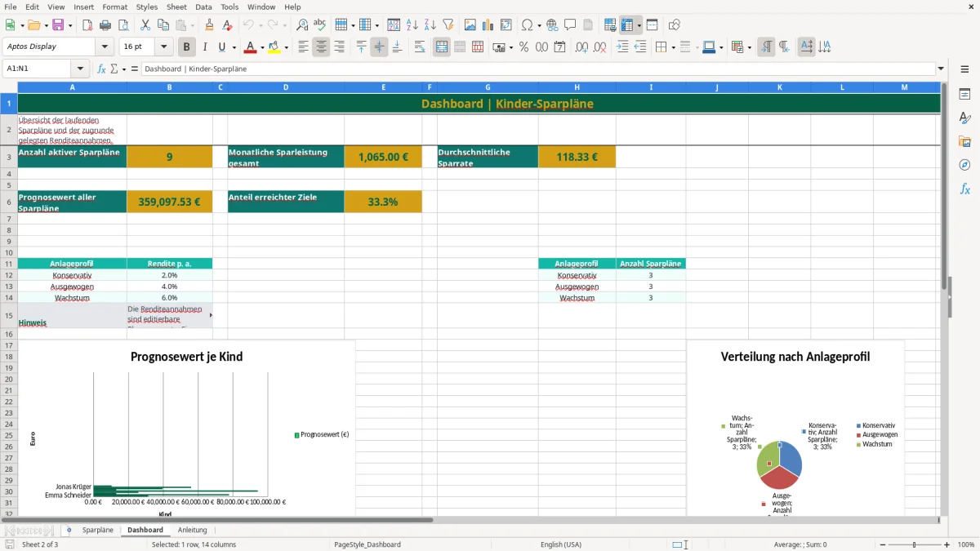Toggle Wrap Text button
980x551 pixels.
click(420, 47)
